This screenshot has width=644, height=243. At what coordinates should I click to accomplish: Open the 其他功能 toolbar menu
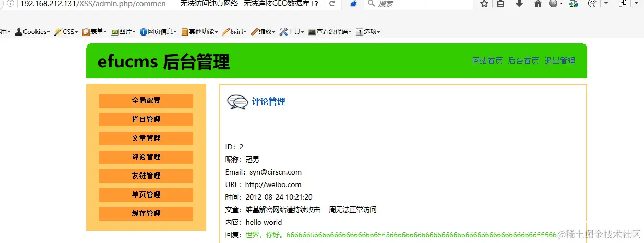point(200,32)
